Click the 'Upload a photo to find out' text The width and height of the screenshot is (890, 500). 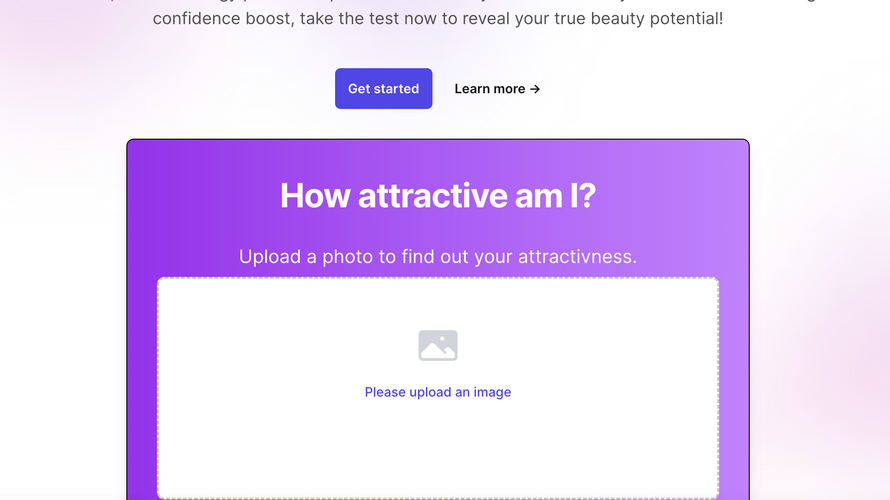click(438, 257)
